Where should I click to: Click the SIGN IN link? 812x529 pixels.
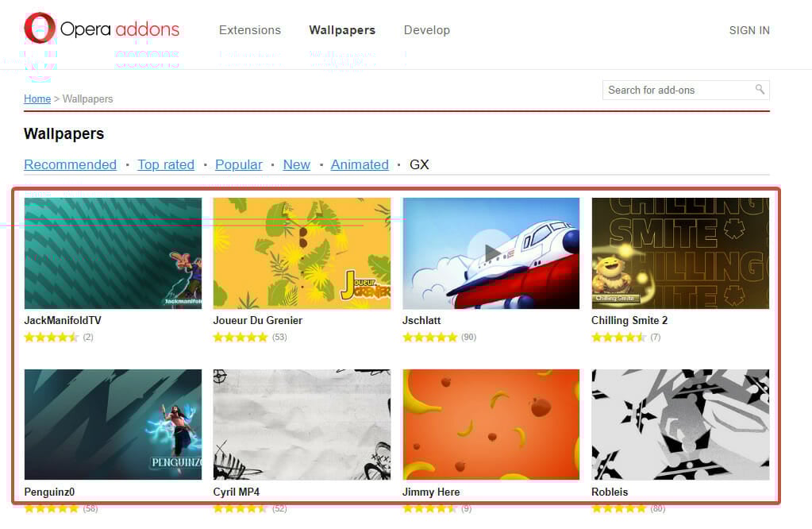tap(749, 30)
